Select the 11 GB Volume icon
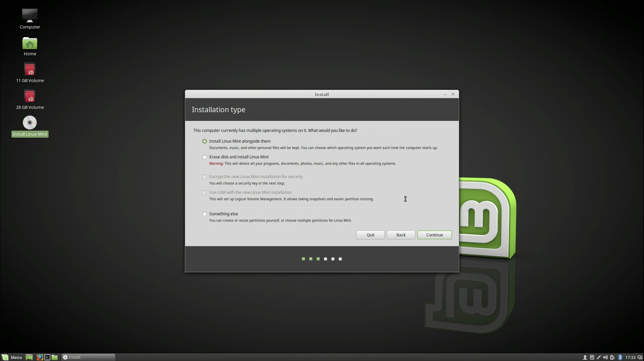The image size is (644, 361). tap(30, 70)
